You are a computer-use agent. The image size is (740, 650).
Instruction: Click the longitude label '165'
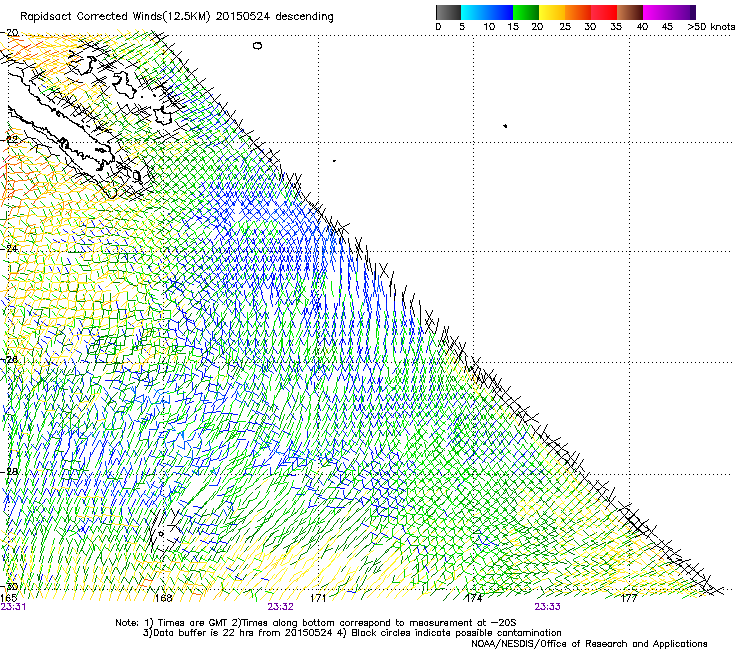pos(8,598)
